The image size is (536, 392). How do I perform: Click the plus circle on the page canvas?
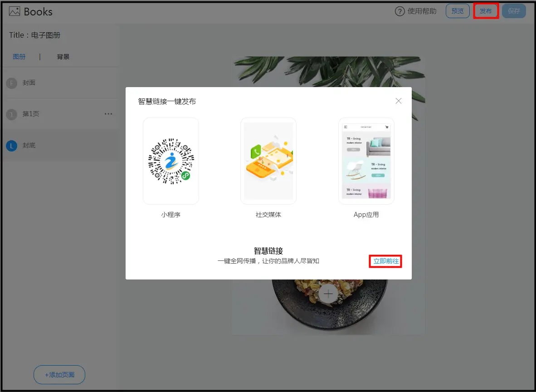tap(328, 294)
